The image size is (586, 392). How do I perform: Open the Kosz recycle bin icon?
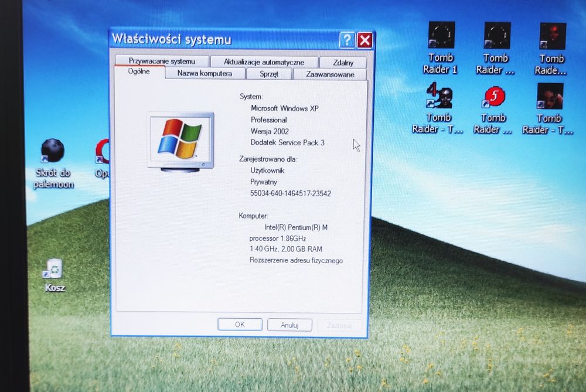pyautogui.click(x=54, y=275)
